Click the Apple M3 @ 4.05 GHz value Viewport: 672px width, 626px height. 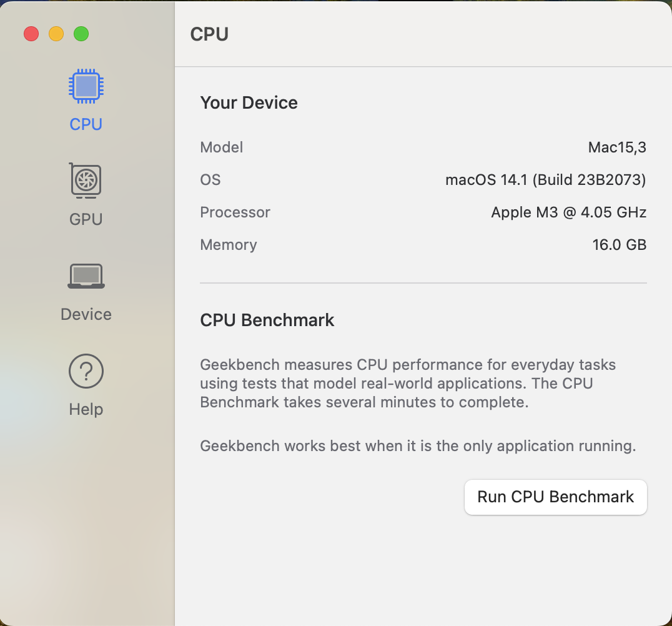(569, 212)
